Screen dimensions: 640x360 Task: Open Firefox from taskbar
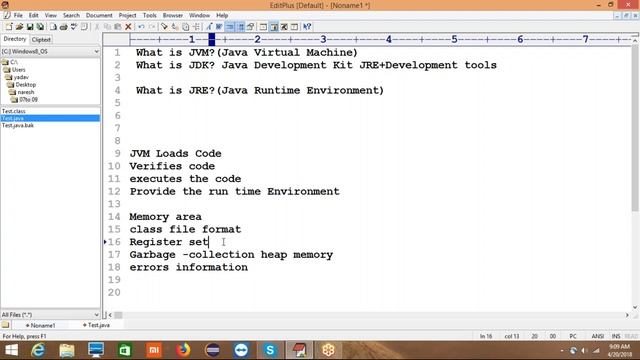[x=183, y=350]
